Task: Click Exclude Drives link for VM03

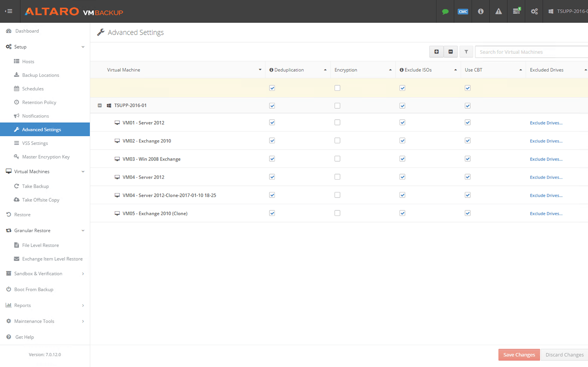Action: click(546, 159)
